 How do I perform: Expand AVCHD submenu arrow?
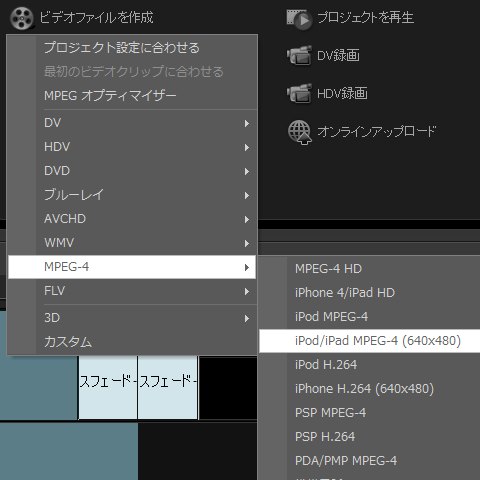[x=247, y=219]
